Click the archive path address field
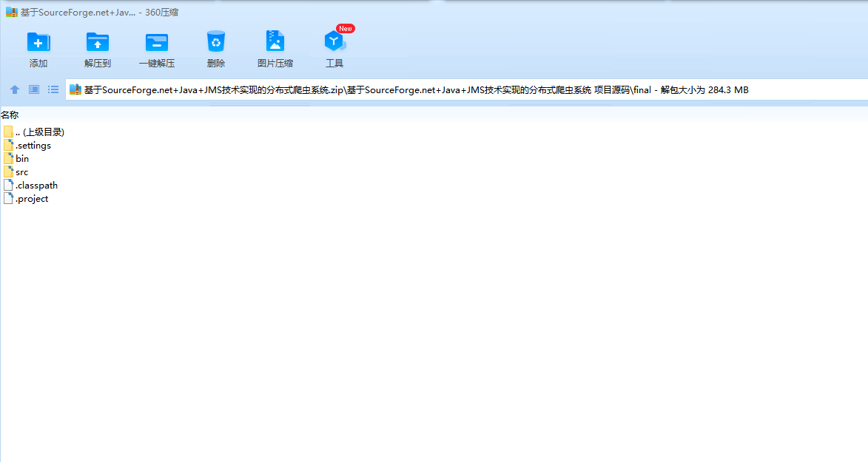 467,89
